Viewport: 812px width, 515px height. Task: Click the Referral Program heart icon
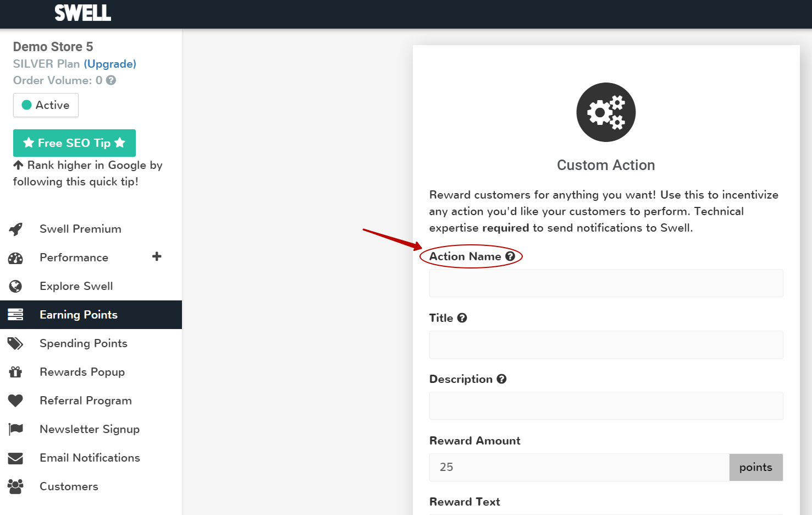pyautogui.click(x=15, y=401)
